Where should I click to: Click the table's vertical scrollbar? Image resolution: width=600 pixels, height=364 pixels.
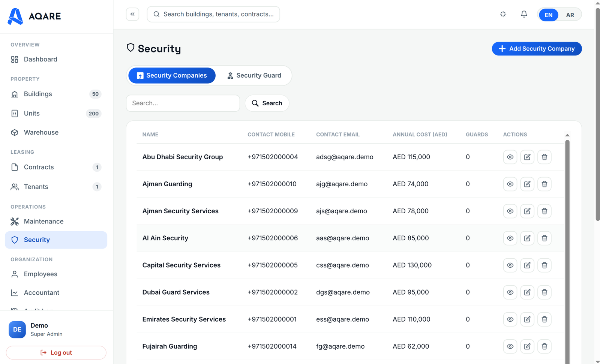coord(567,251)
